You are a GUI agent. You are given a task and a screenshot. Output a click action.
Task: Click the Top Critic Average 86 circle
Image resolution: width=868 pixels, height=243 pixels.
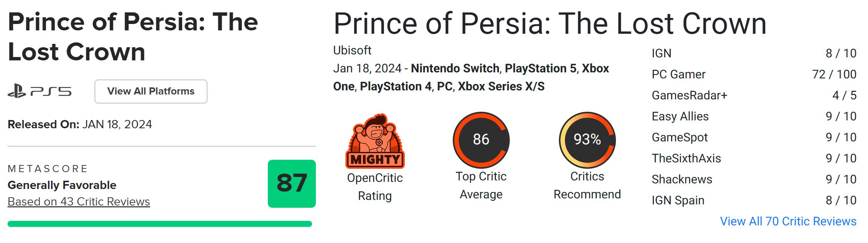[x=481, y=139]
